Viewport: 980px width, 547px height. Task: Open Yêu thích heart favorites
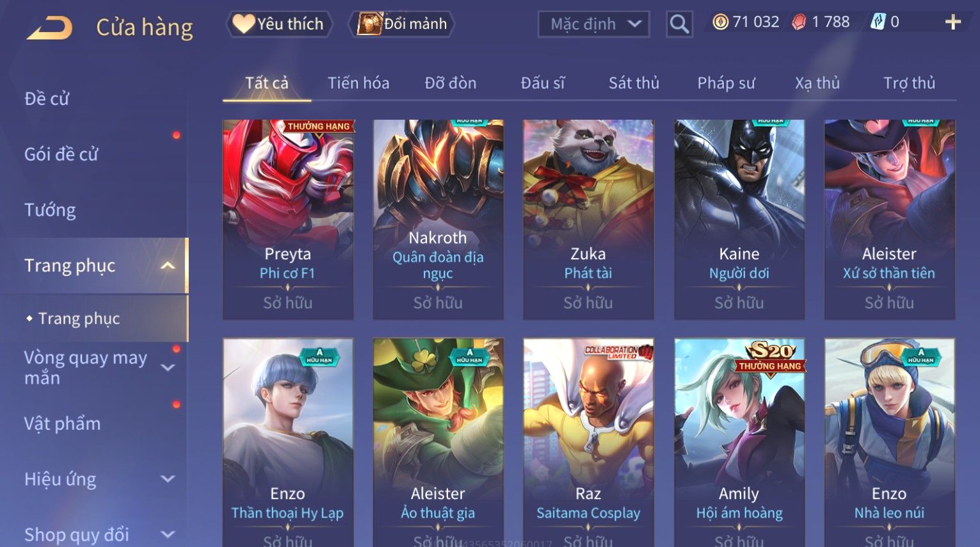pos(279,24)
